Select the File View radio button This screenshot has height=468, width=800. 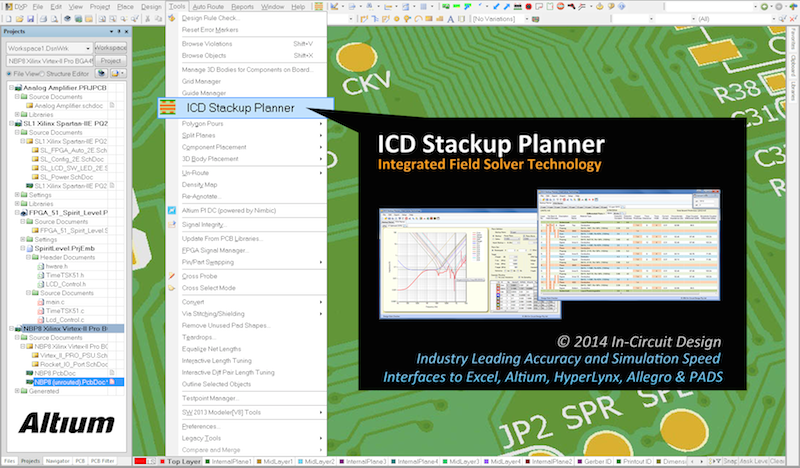tap(9, 74)
